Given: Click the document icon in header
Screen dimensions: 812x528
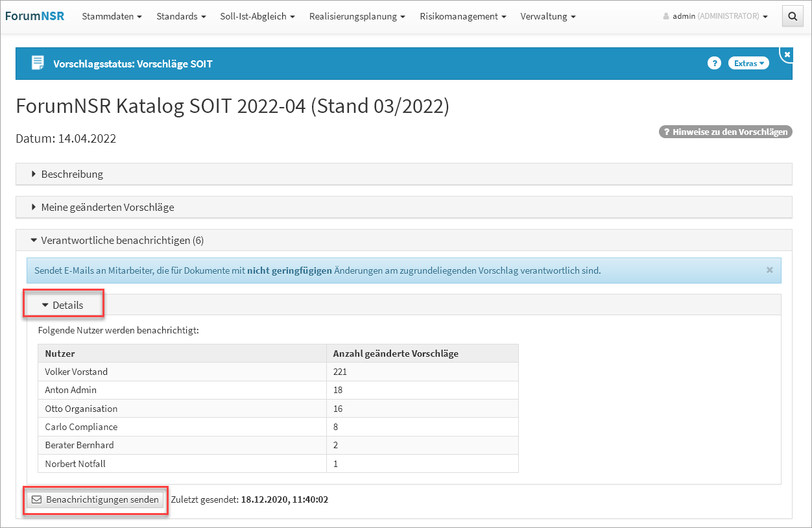Looking at the screenshot, I should pyautogui.click(x=38, y=63).
